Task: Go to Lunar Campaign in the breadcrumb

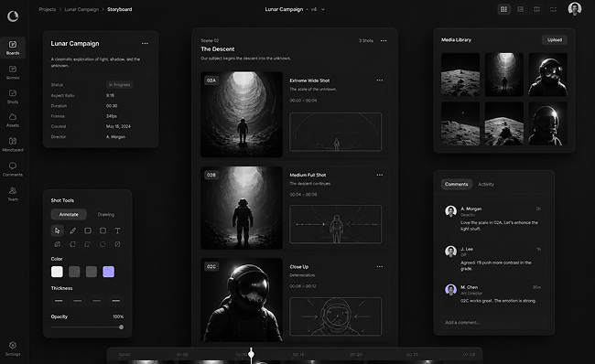Action: point(81,9)
